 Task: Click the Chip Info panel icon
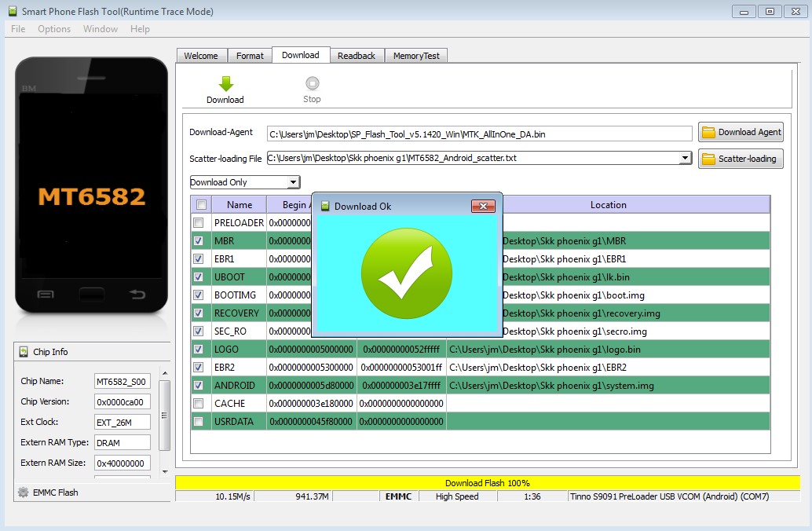point(24,352)
